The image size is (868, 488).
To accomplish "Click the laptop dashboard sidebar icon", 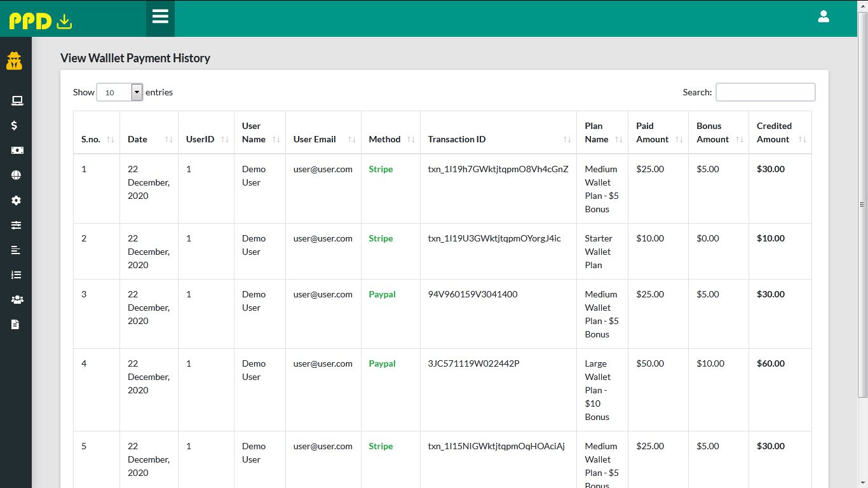I will pyautogui.click(x=17, y=100).
